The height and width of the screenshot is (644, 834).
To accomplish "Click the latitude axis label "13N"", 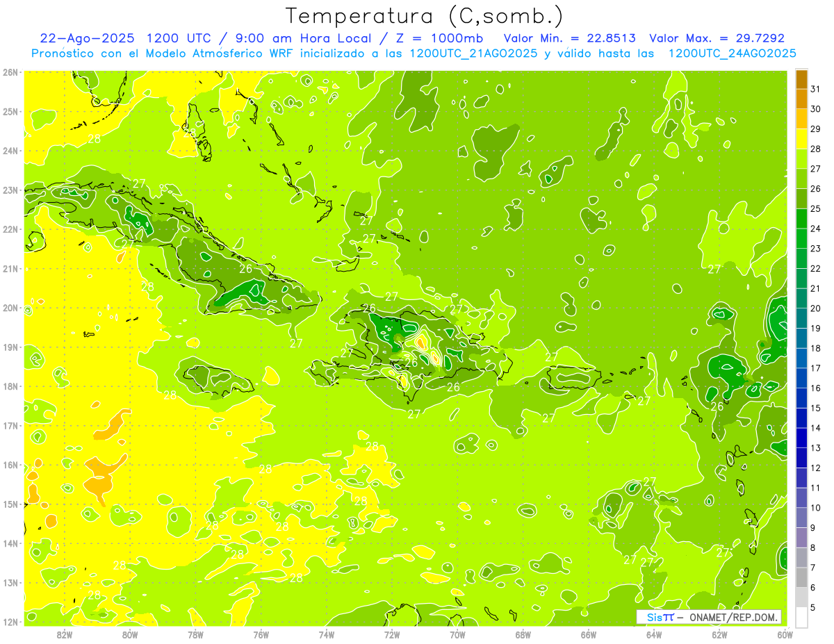I will tap(10, 583).
